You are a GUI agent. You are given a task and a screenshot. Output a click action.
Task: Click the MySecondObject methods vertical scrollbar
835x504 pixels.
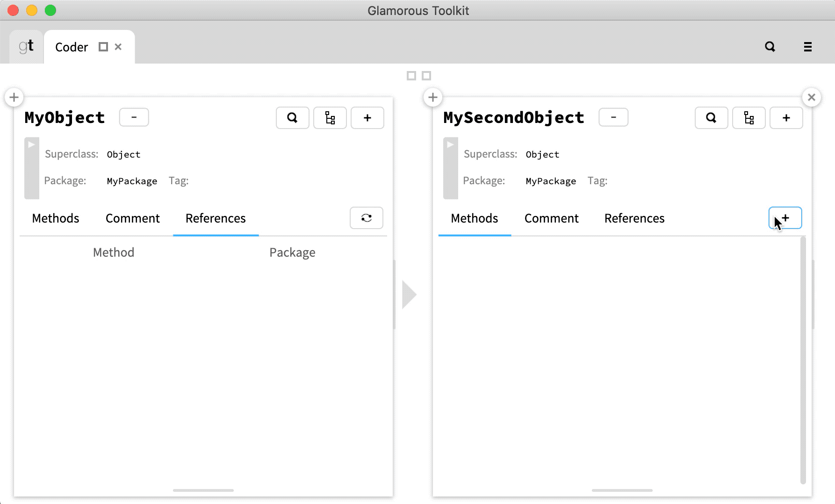pos(803,360)
